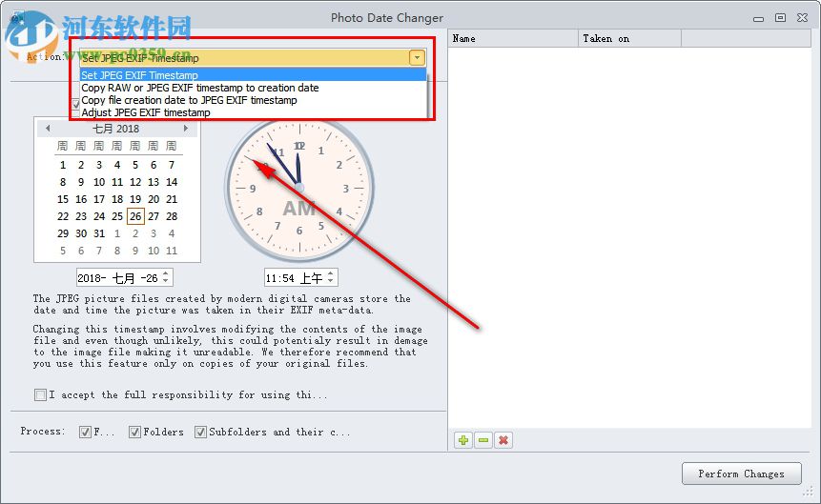
Task: Choose 'Copy RAW or JPEG EXIF timestamp to creation date'
Action: [x=254, y=88]
